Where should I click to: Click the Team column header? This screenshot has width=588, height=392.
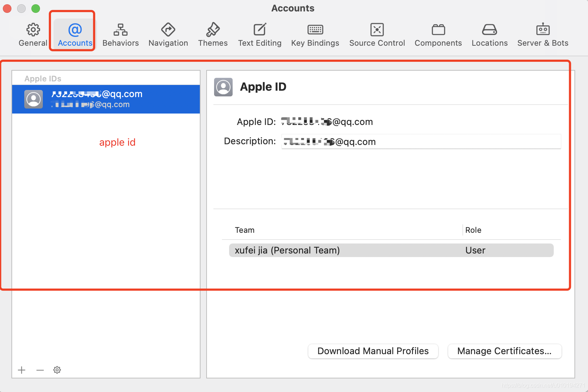coord(245,230)
